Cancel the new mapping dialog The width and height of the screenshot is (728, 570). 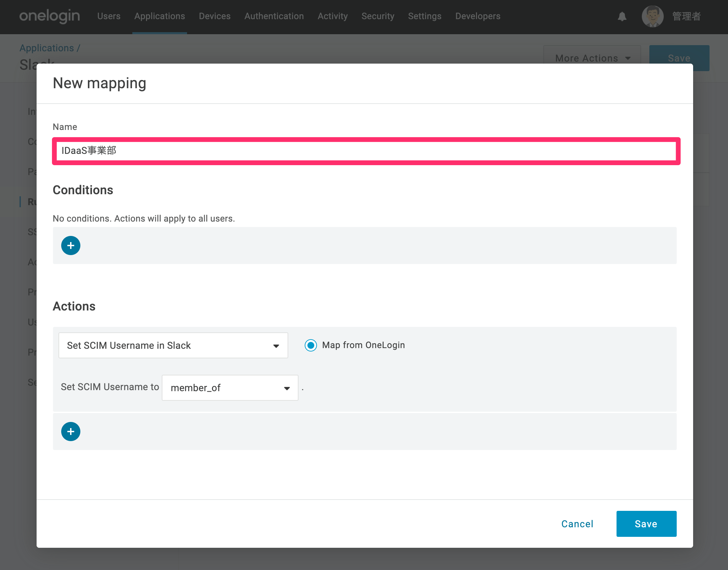577,524
